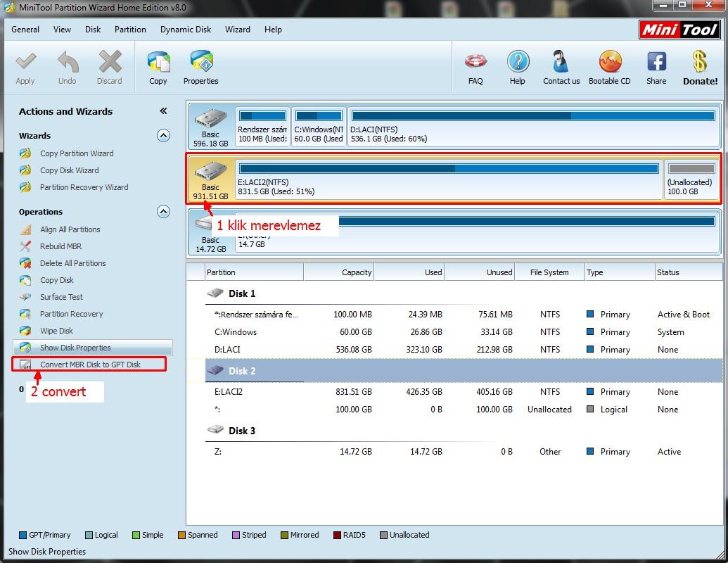Select the Disk 2 list header
The height and width of the screenshot is (563, 728).
(x=464, y=371)
